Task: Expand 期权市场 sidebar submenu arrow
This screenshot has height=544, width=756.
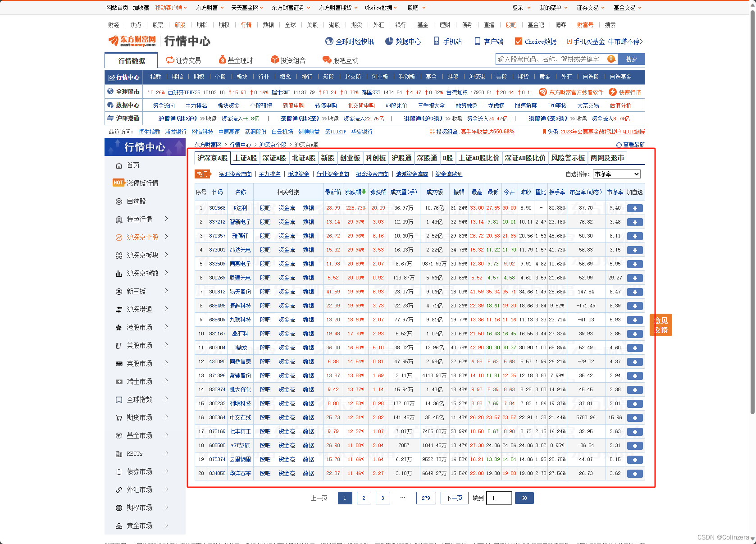Action: coord(166,507)
